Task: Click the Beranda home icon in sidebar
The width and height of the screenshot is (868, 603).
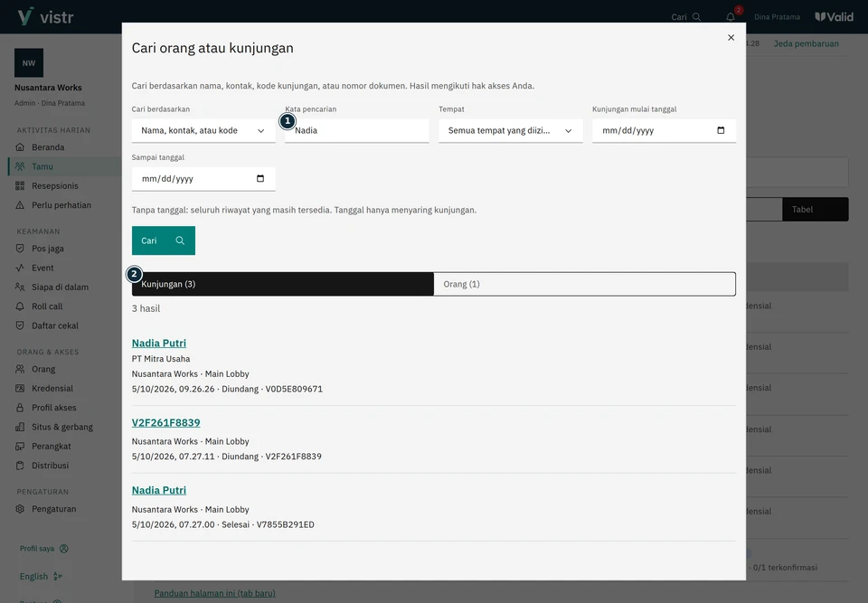Action: click(x=20, y=147)
